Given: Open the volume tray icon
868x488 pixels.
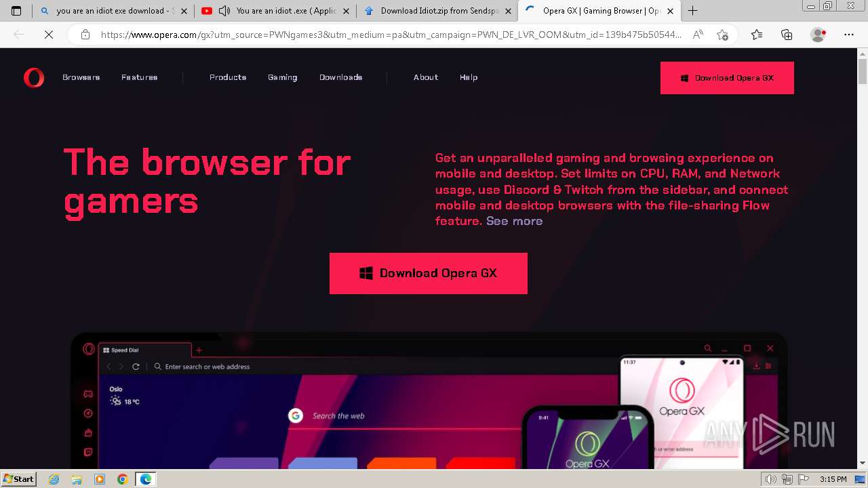Looking at the screenshot, I should pos(771,479).
